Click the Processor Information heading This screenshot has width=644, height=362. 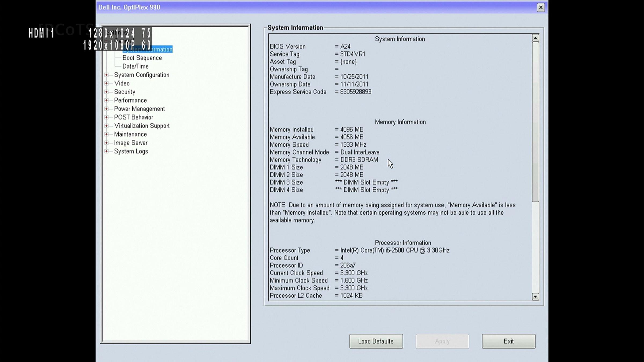tap(403, 243)
